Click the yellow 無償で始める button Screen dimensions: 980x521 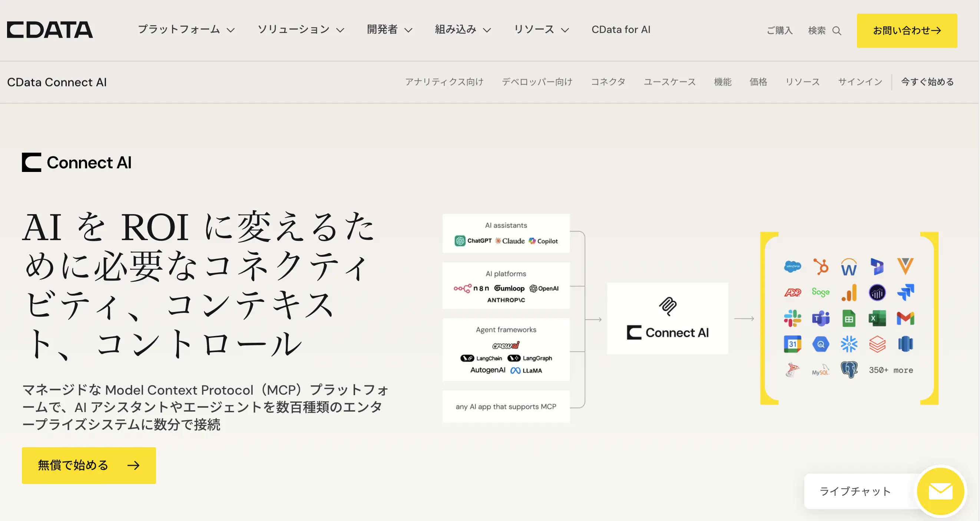(89, 465)
